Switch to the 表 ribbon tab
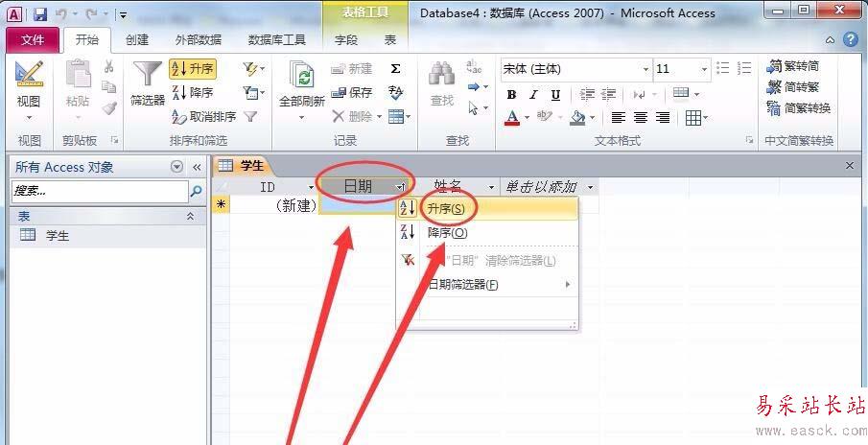This screenshot has height=445, width=868. click(390, 40)
